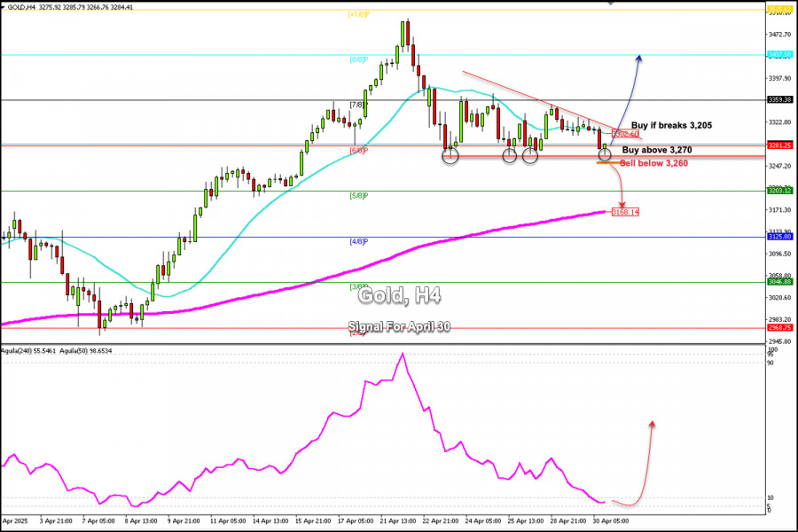The height and width of the screenshot is (532, 798).
Task: Select the 'Buy if breaks 3,205' annotation
Action: pyautogui.click(x=671, y=125)
